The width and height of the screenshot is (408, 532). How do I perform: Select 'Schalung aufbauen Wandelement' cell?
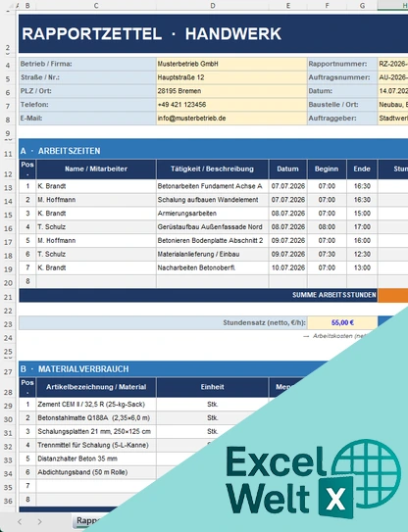(212, 200)
